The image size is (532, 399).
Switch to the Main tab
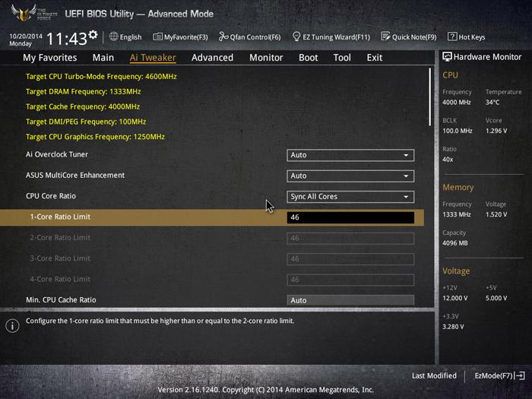pos(103,58)
